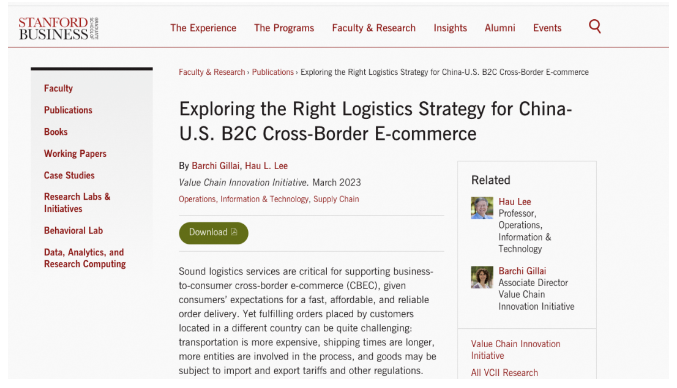Go to Faculty & Research nav item
Screen dimensions: 677x388
point(373,28)
